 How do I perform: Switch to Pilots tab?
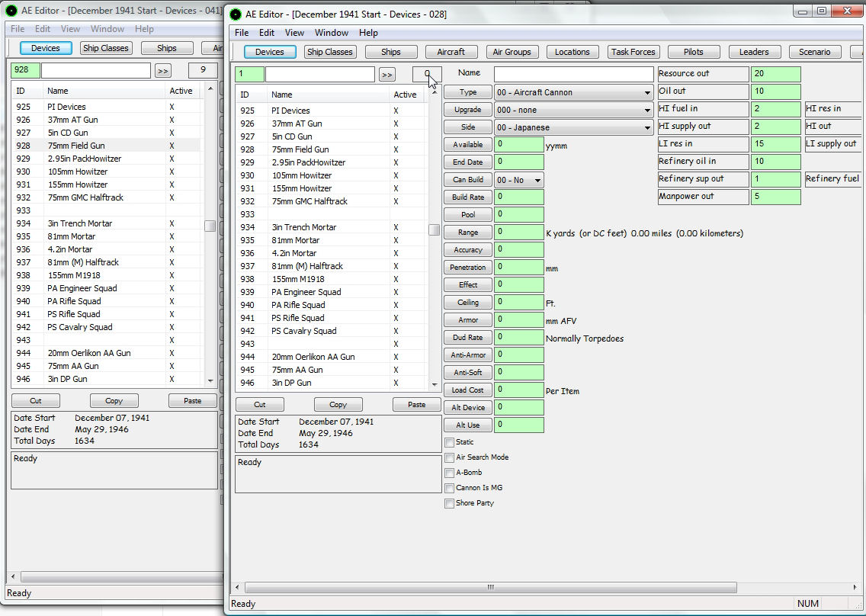[694, 52]
